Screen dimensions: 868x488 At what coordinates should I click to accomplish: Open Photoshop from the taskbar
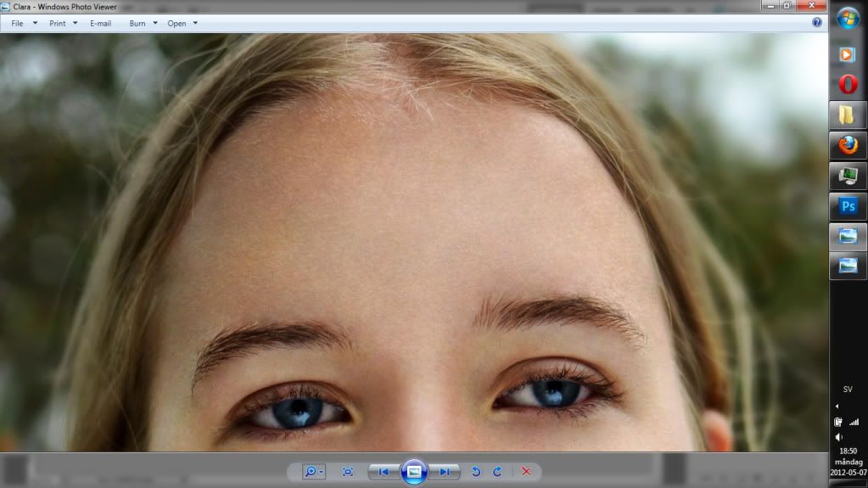coord(848,206)
